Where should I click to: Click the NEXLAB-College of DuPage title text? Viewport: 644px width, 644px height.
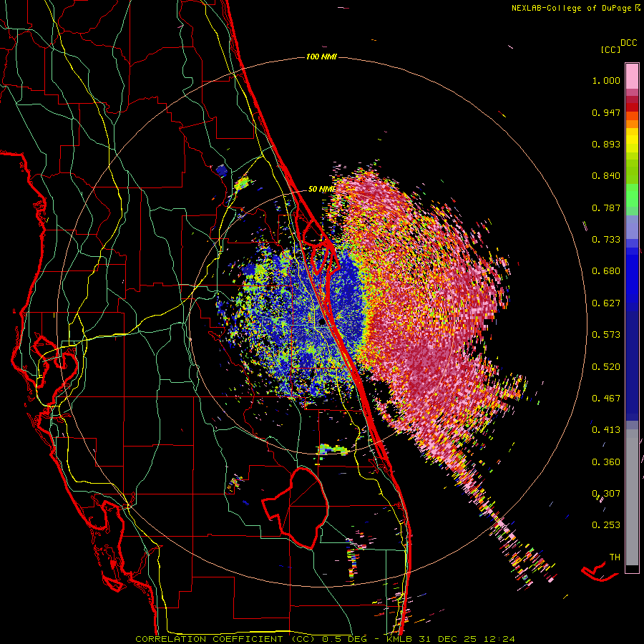pyautogui.click(x=575, y=8)
